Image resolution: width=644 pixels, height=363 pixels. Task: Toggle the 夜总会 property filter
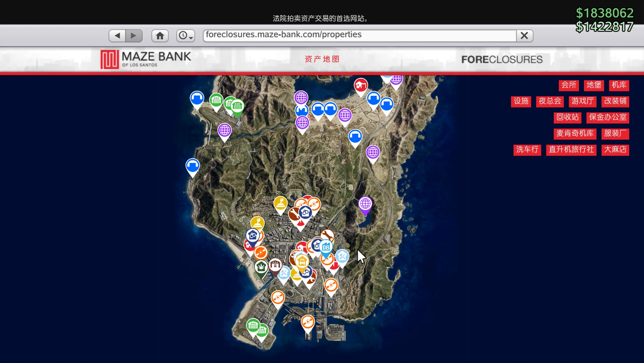pos(549,101)
